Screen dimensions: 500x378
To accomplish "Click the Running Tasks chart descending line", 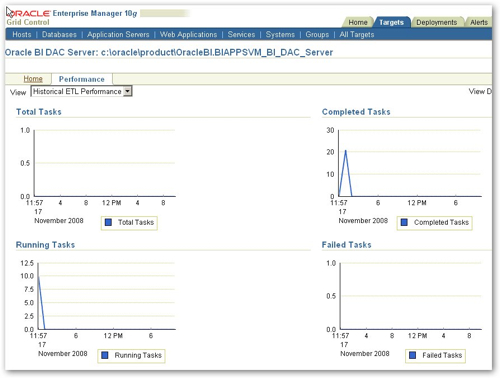I will 42,303.
